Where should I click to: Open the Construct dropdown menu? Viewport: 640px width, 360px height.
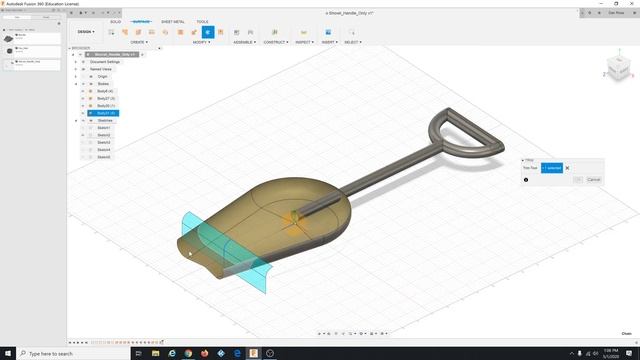276,42
